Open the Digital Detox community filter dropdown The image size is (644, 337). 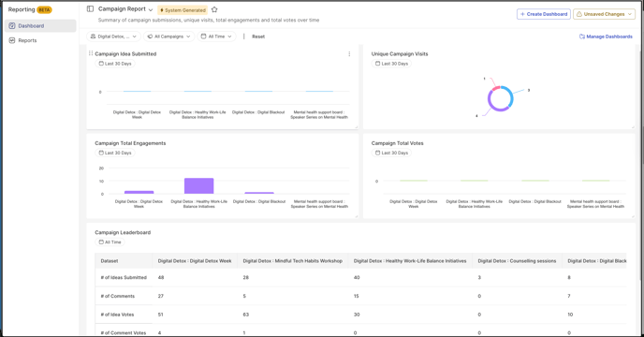pyautogui.click(x=114, y=37)
